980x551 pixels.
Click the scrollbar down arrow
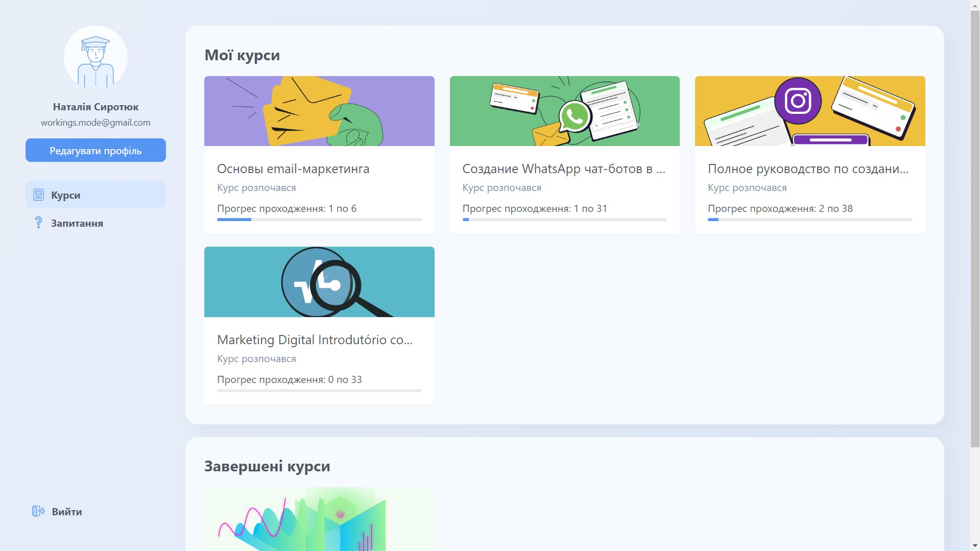(975, 546)
